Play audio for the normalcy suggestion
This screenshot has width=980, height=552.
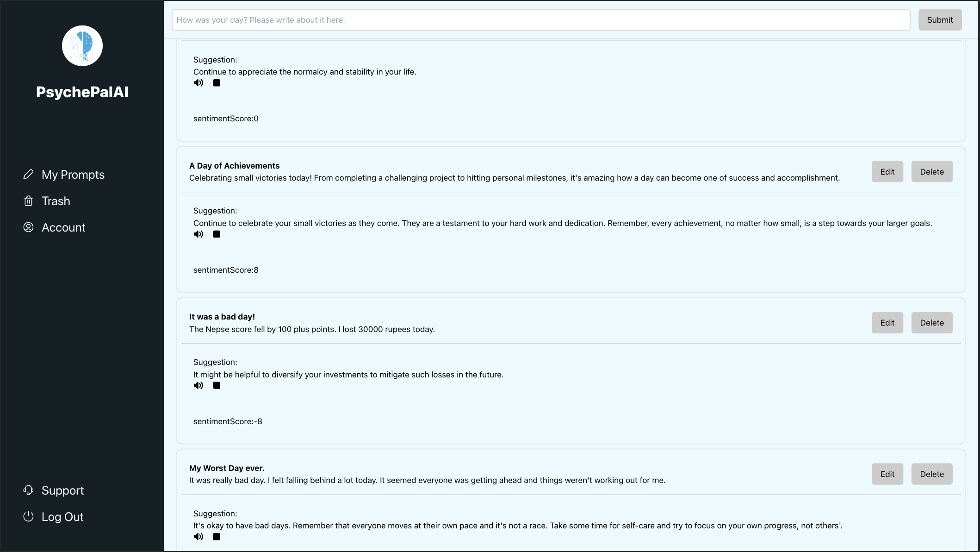[198, 83]
